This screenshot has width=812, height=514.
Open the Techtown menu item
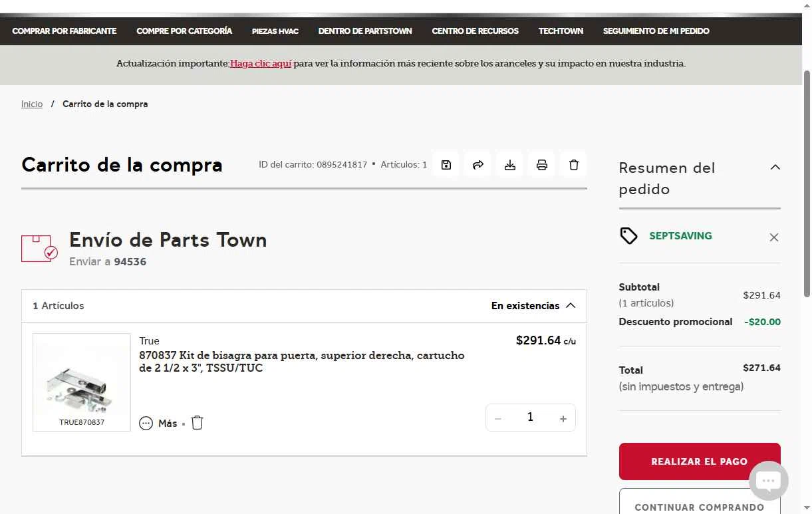[561, 31]
